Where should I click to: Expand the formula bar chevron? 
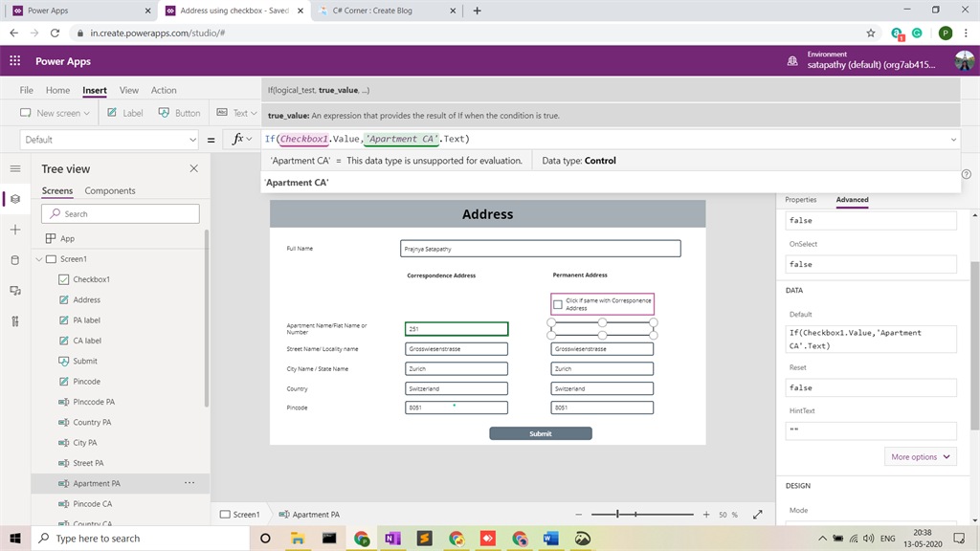coord(954,140)
